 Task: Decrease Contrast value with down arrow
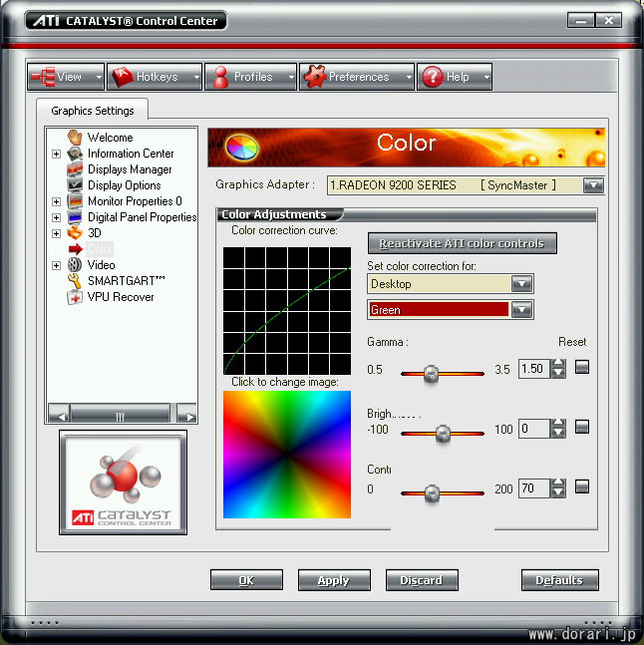pyautogui.click(x=558, y=492)
